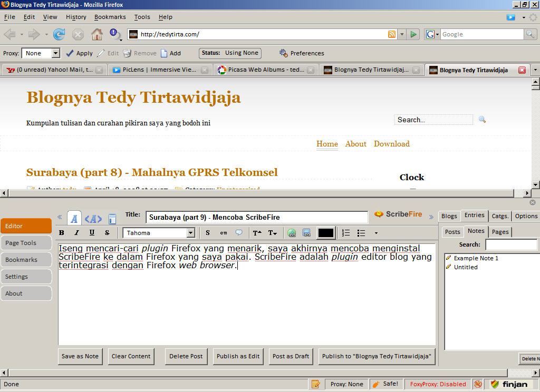
Task: Click the post Title input field
Action: pyautogui.click(x=257, y=217)
